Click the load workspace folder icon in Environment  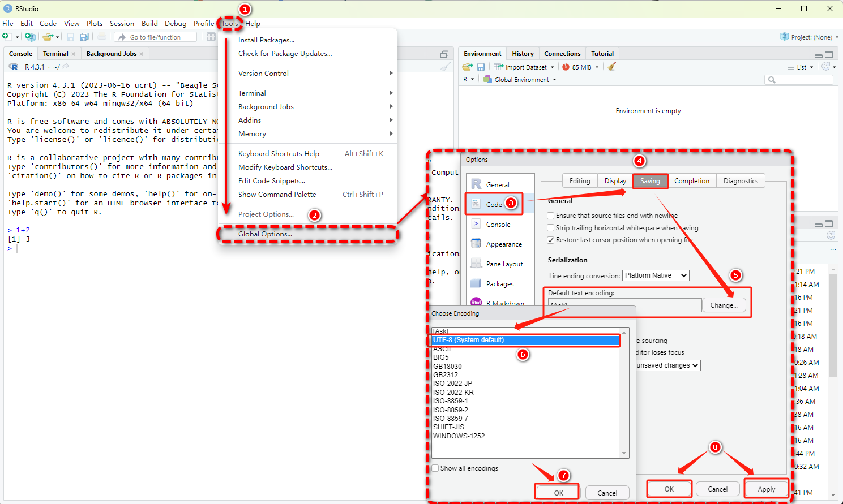pyautogui.click(x=468, y=67)
